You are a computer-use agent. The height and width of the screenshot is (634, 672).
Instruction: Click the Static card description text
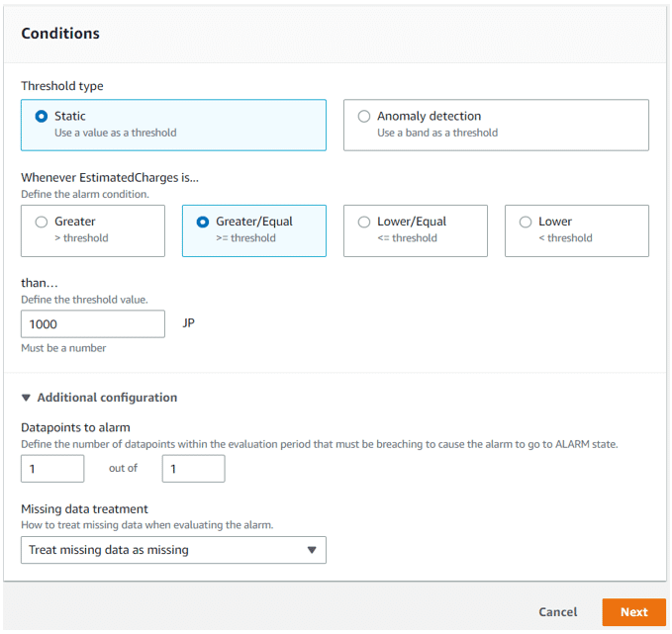click(115, 133)
